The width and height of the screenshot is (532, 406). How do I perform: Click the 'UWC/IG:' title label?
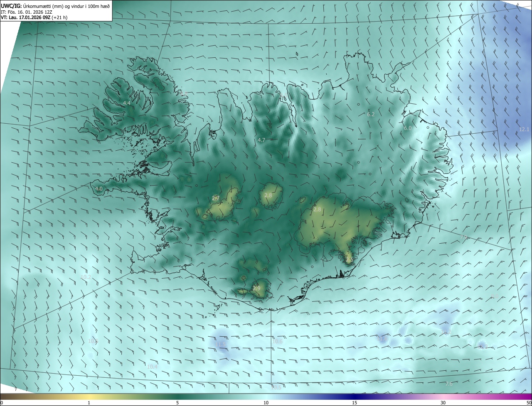pos(11,6)
